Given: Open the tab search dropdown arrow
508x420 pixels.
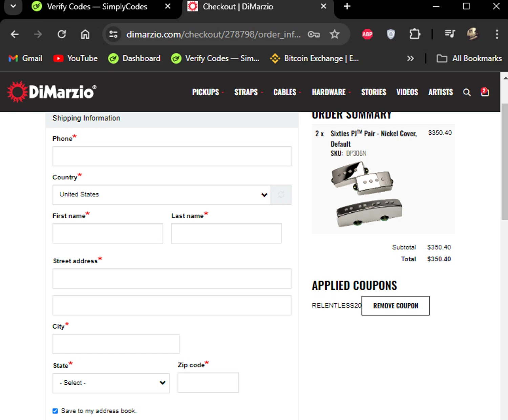Looking at the screenshot, I should click(x=13, y=6).
